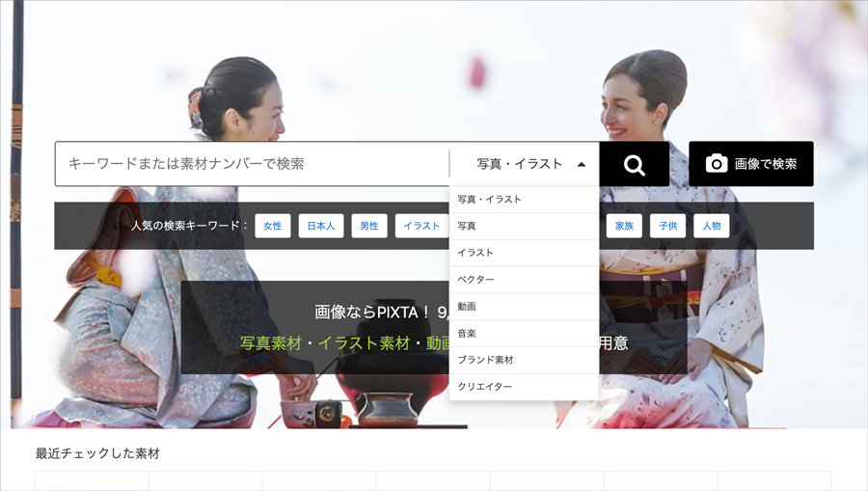This screenshot has height=491, width=868.
Task: Select 写真 option in dropdown list
Action: pos(467,226)
